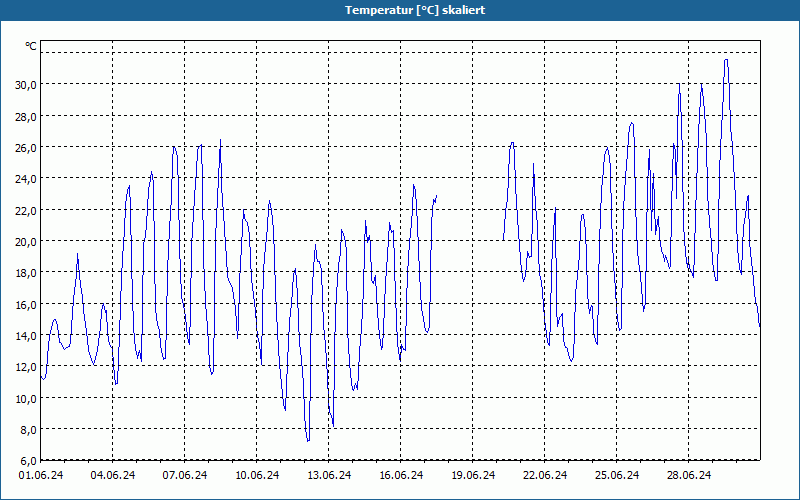The width and height of the screenshot is (800, 500).
Task: Click the °C unit label
Action: point(31,46)
